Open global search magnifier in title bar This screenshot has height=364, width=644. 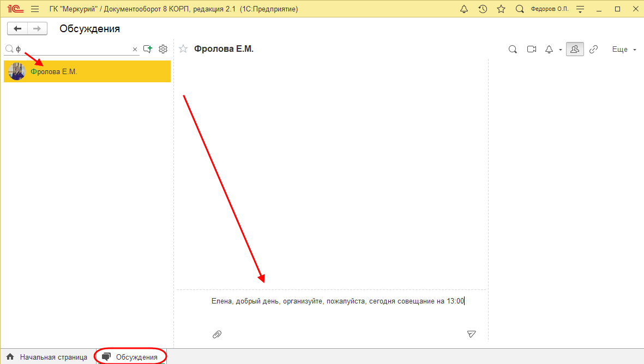(520, 9)
